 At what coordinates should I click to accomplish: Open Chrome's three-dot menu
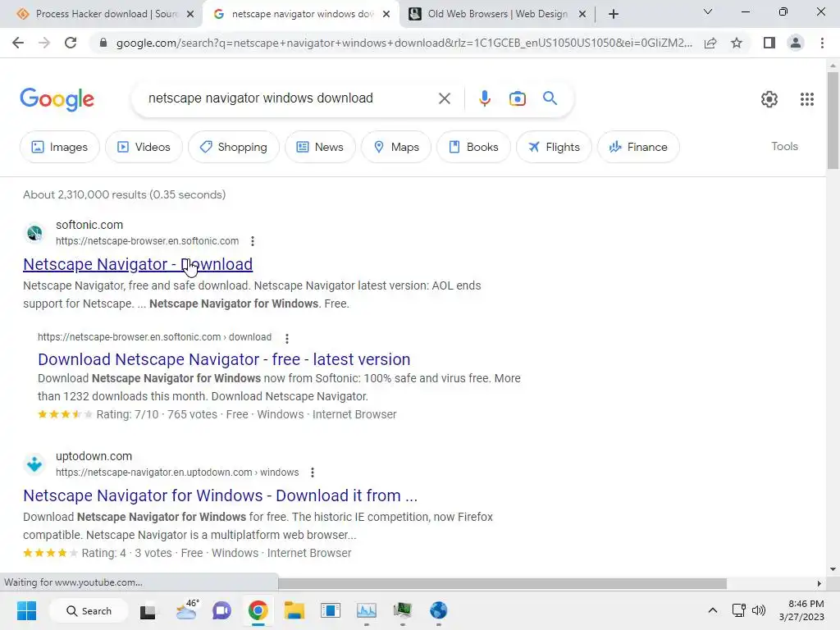pyautogui.click(x=822, y=43)
